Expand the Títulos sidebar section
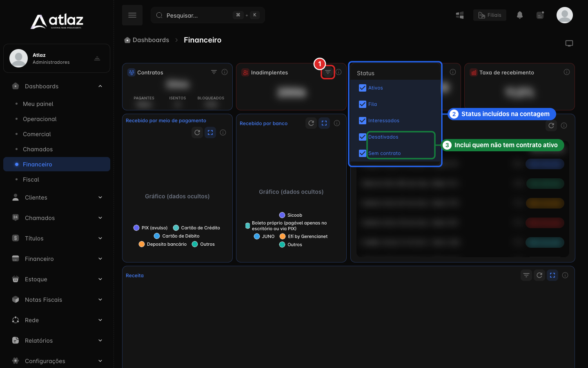The height and width of the screenshot is (368, 588). point(57,238)
